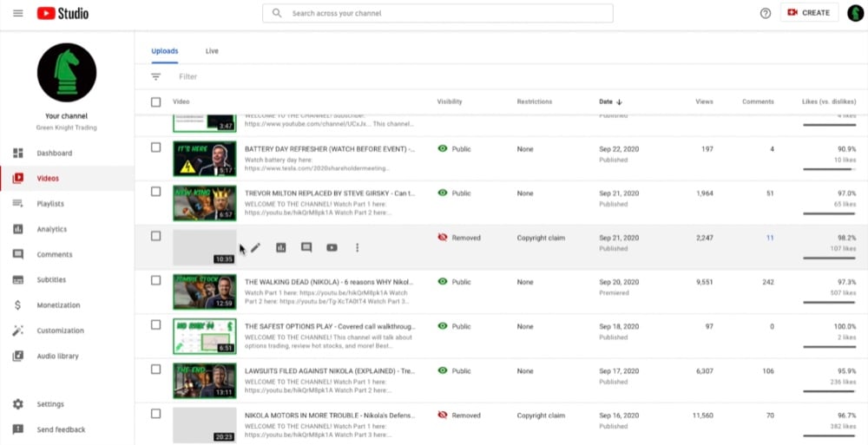The width and height of the screenshot is (868, 445).
Task: Click the Analytics icon in sidebar
Action: 17,229
